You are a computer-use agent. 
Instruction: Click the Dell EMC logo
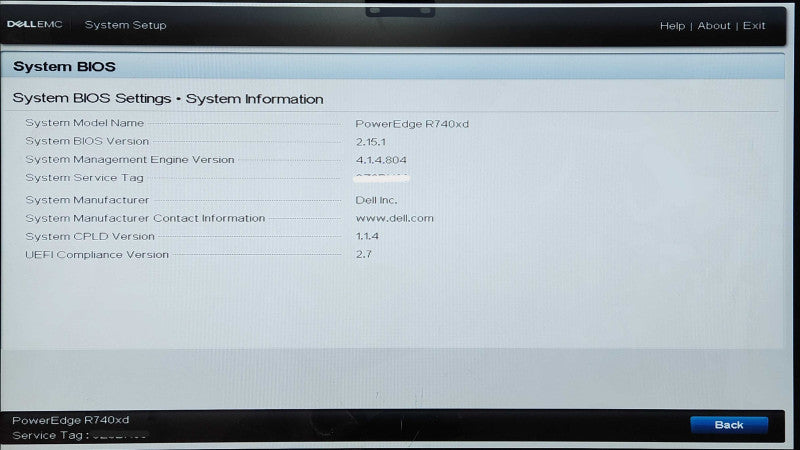[35, 24]
